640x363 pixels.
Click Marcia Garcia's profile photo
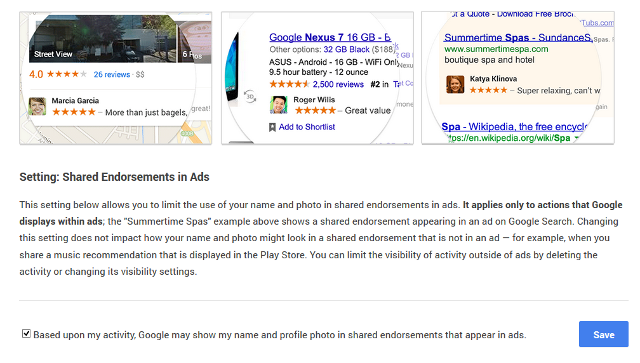[37, 106]
